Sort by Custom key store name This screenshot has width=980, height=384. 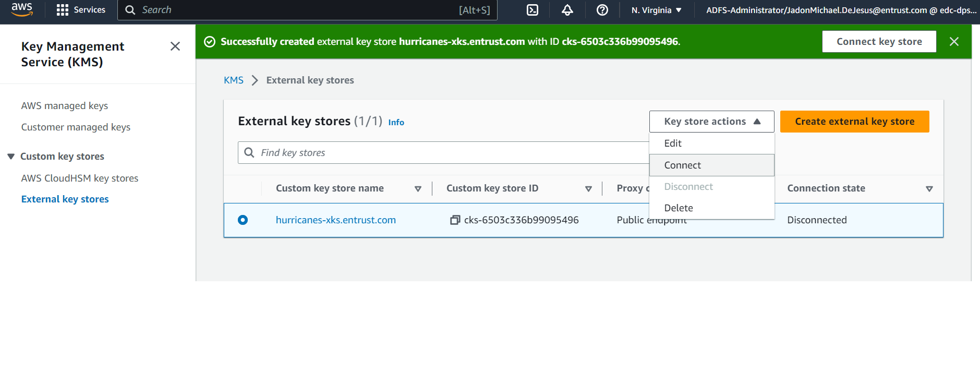click(418, 189)
